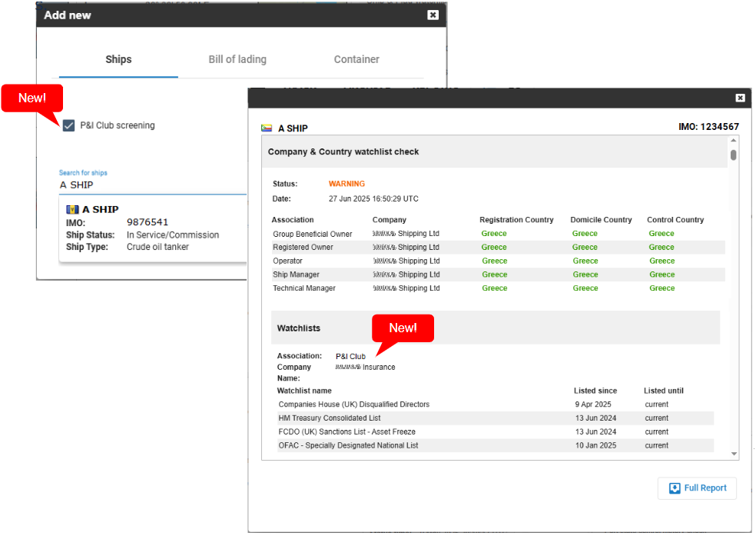756x536 pixels.
Task: Click the Registration Country column header
Action: [x=516, y=220]
